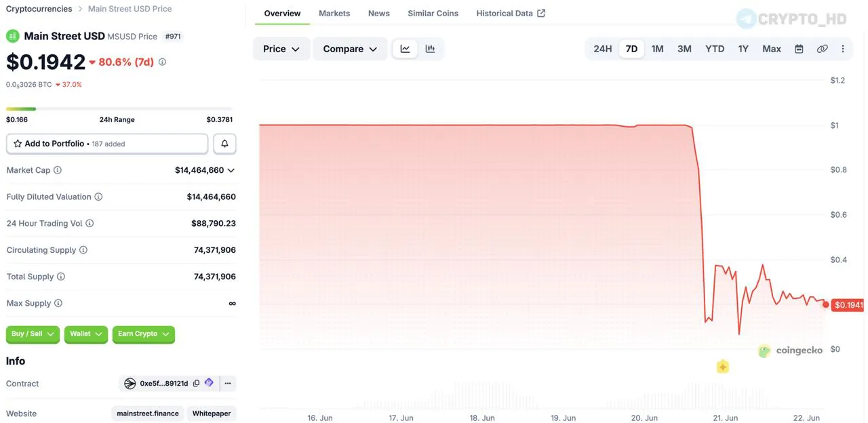Click the #971 rank badge
Viewport: 868px width, 423px height.
[x=173, y=37]
